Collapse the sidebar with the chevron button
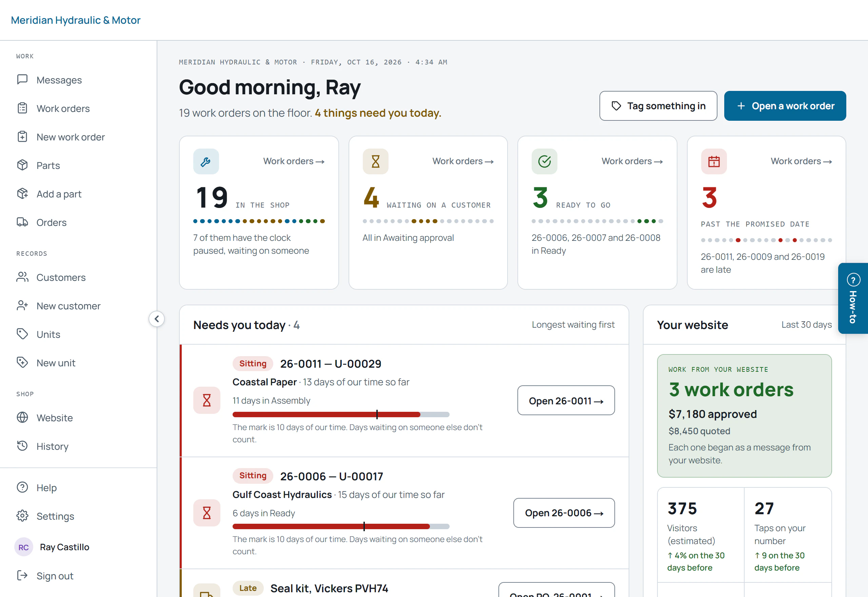The height and width of the screenshot is (597, 868). [x=157, y=319]
